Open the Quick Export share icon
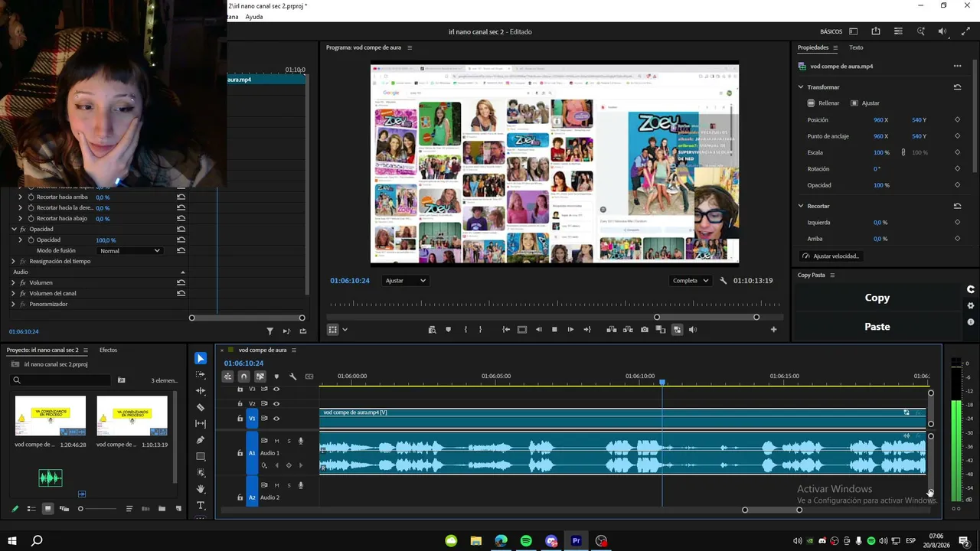The width and height of the screenshot is (980, 551). (x=876, y=31)
